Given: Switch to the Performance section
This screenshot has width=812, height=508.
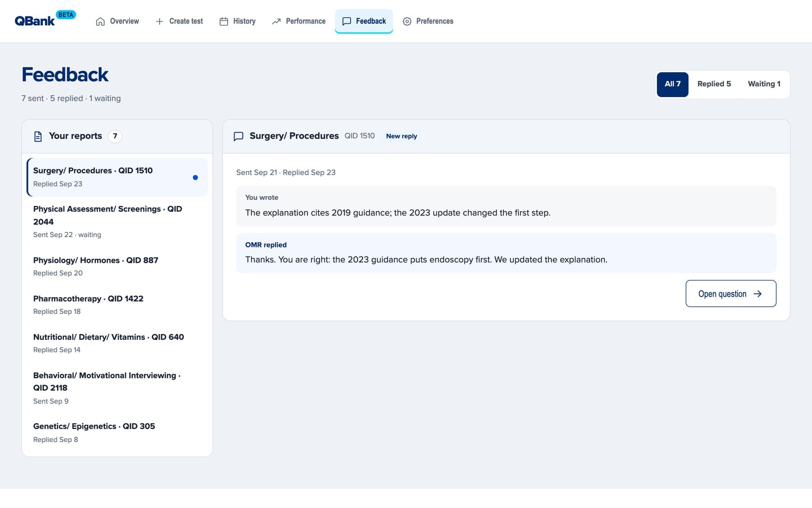Looking at the screenshot, I should (x=298, y=21).
